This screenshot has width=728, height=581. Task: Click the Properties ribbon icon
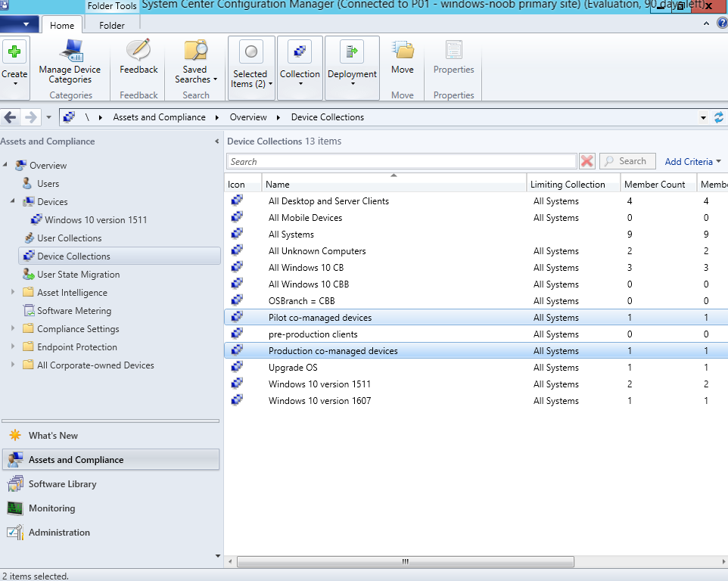click(x=453, y=50)
